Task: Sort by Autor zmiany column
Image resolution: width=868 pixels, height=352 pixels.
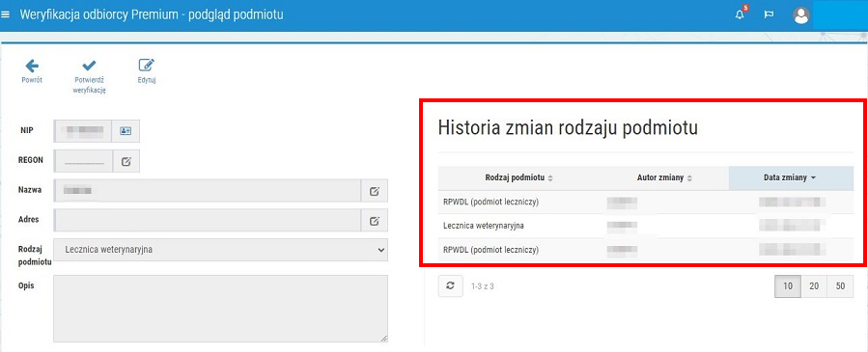Action: [664, 178]
